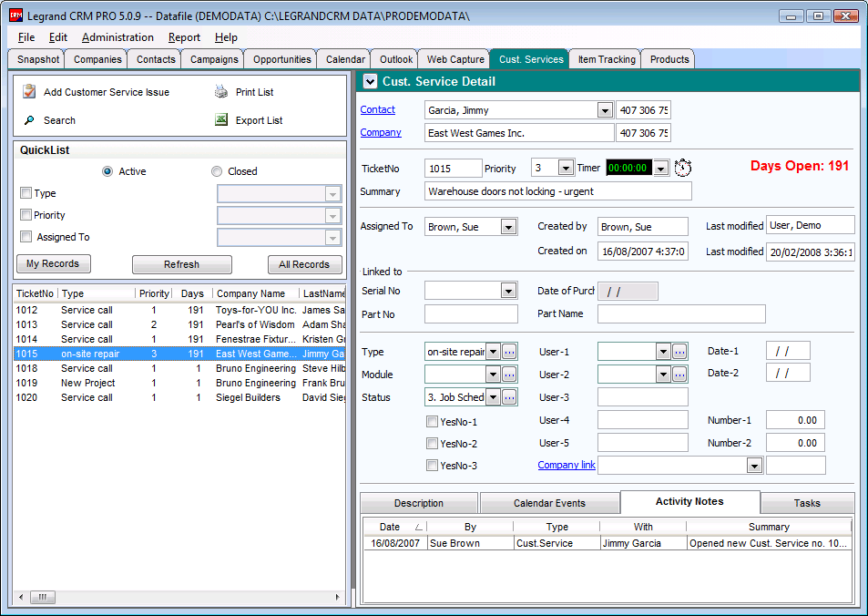Open the User-1 ellipsis lookup button
The height and width of the screenshot is (616, 868).
[x=679, y=351]
